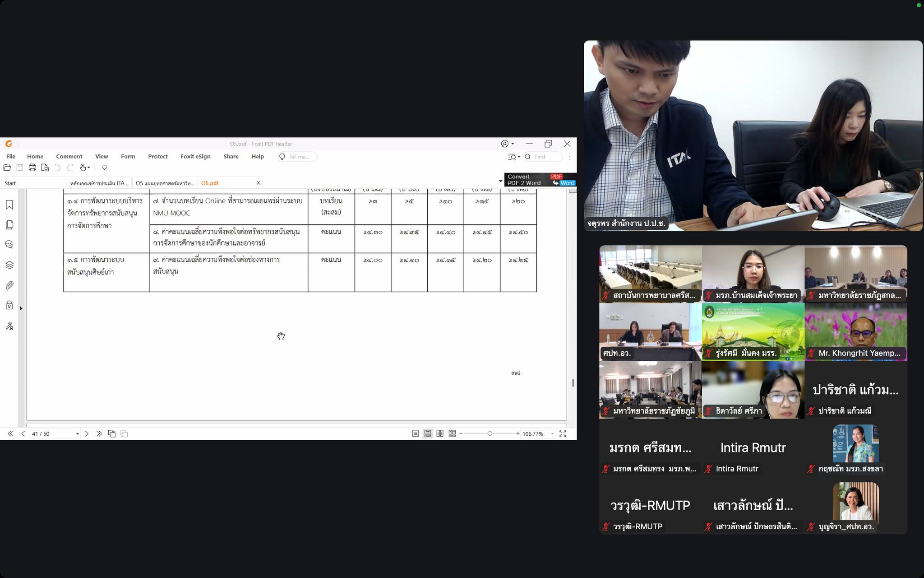Image resolution: width=924 pixels, height=578 pixels.
Task: Open the Form ribbon tab
Action: pyautogui.click(x=128, y=157)
